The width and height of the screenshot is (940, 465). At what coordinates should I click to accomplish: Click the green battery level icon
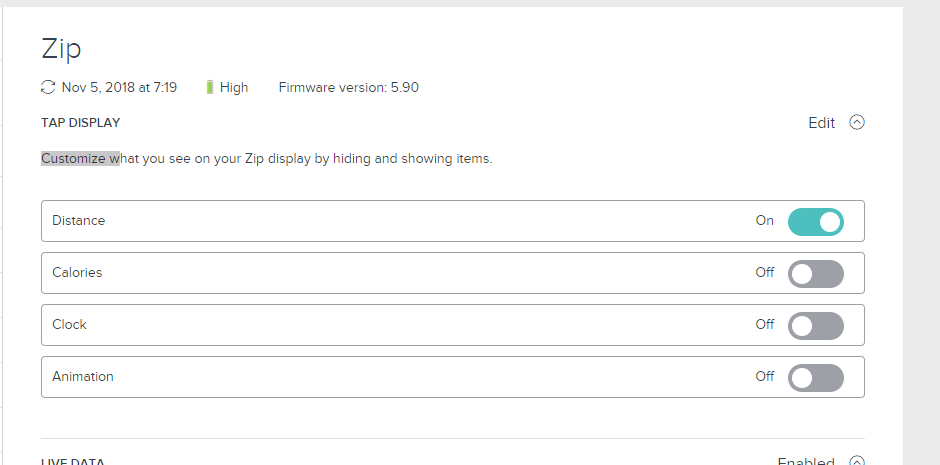210,87
